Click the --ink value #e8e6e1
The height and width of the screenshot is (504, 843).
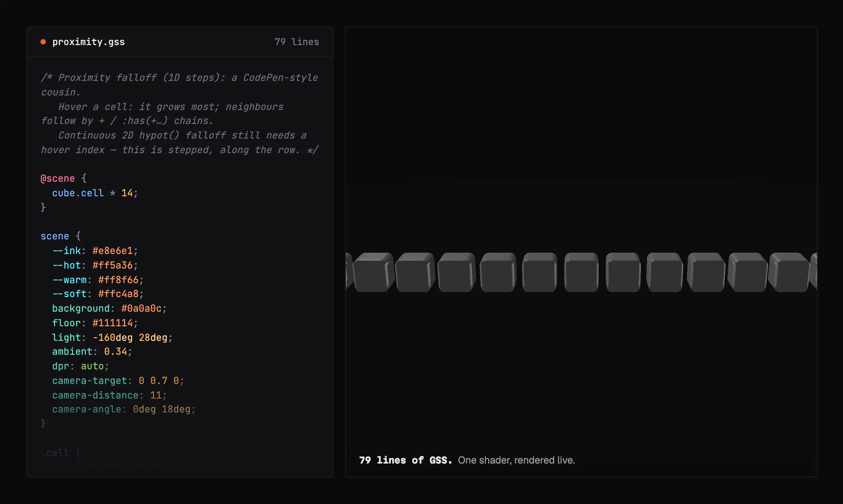(113, 251)
